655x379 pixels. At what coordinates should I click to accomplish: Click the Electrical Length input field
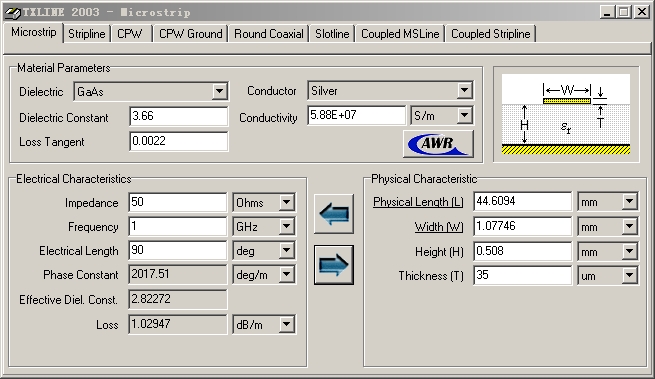(178, 250)
